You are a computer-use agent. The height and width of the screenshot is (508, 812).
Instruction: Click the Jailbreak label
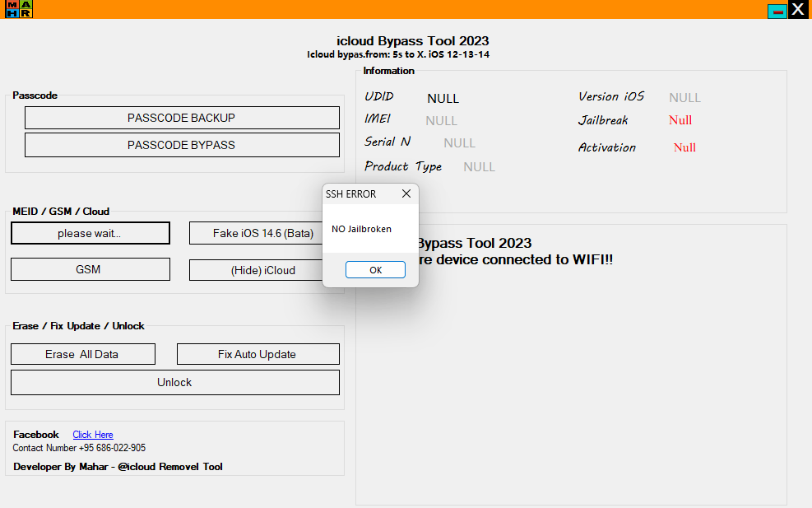tap(603, 120)
